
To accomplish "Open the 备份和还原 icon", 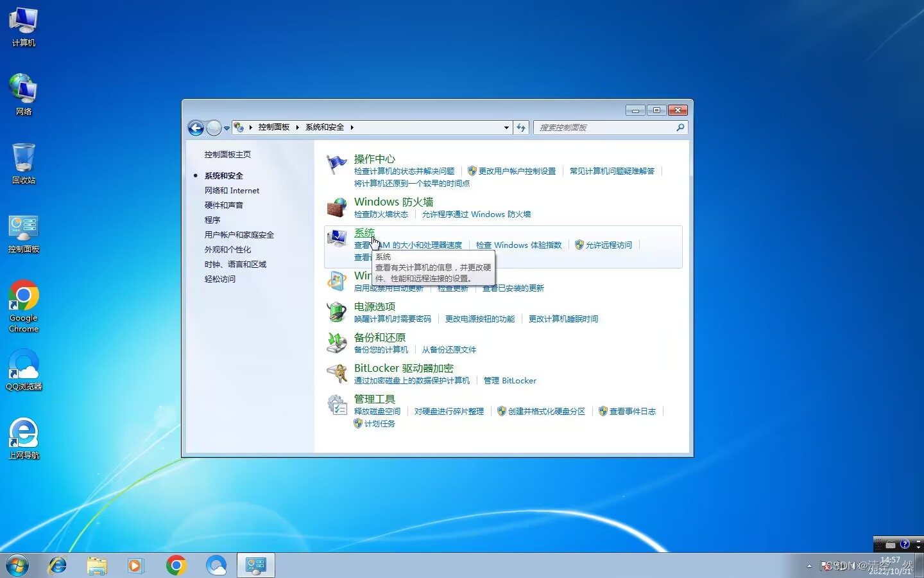I will pyautogui.click(x=336, y=343).
